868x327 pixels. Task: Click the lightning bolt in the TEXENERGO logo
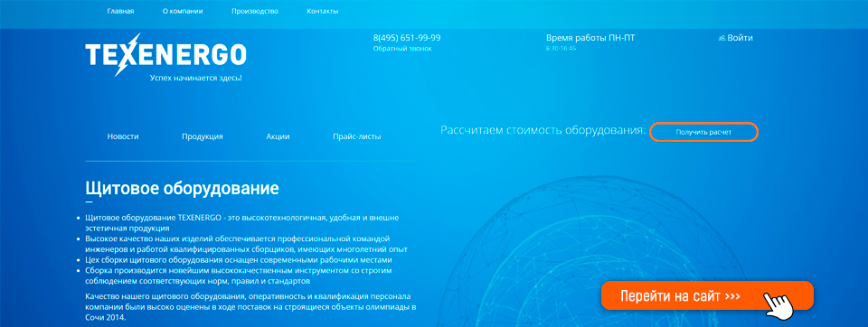[127, 54]
